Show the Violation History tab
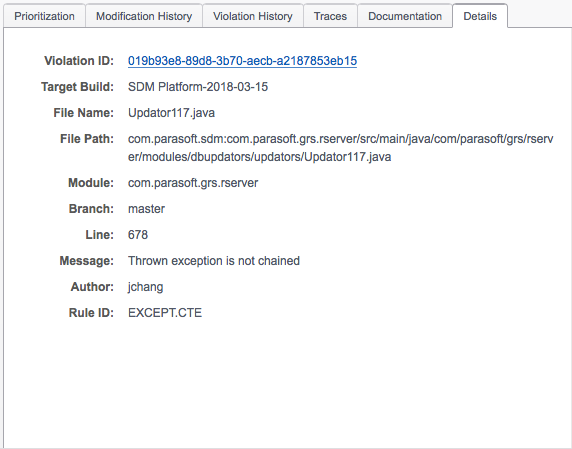Screen dimensions: 572x449 click(x=253, y=16)
